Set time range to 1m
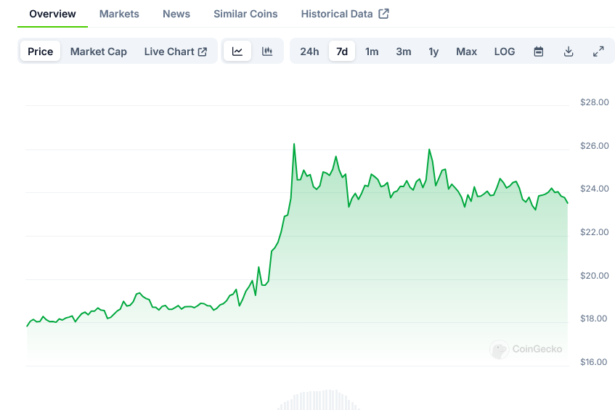 (x=372, y=52)
